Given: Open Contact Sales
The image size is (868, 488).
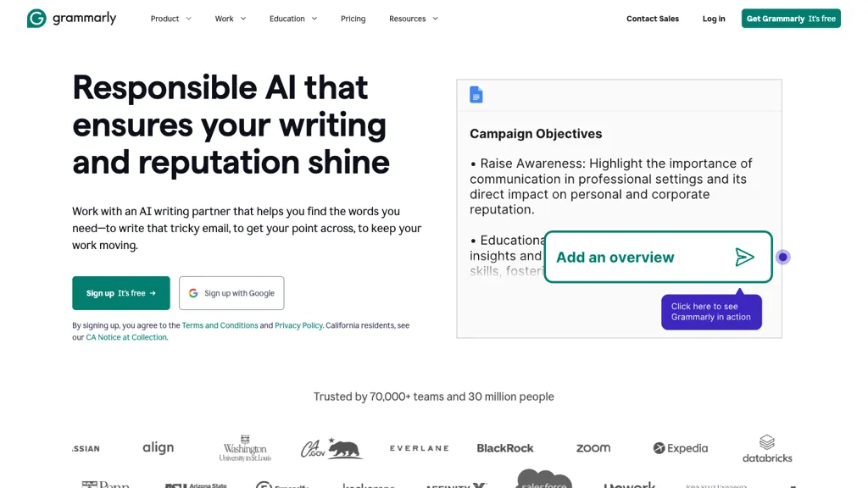Looking at the screenshot, I should (x=653, y=19).
